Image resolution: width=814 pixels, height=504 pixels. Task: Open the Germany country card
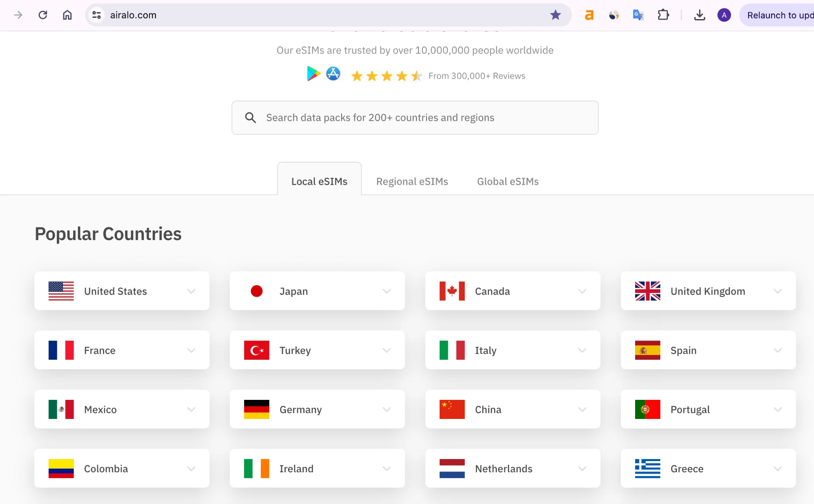317,409
